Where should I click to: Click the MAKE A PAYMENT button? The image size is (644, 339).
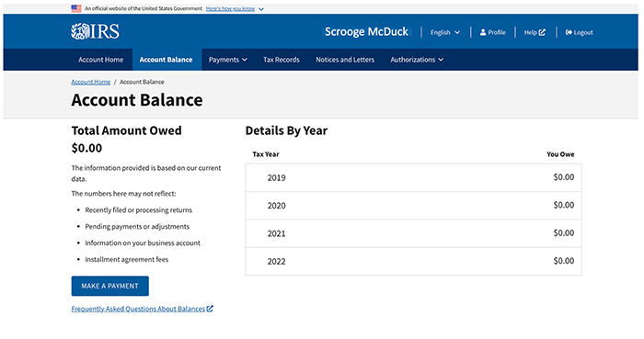tap(110, 286)
